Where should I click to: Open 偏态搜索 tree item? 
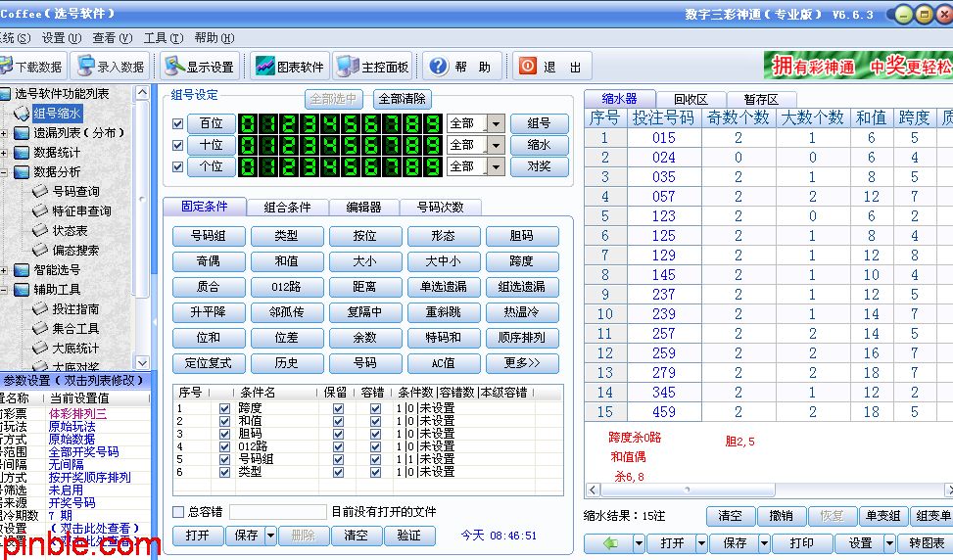point(75,251)
